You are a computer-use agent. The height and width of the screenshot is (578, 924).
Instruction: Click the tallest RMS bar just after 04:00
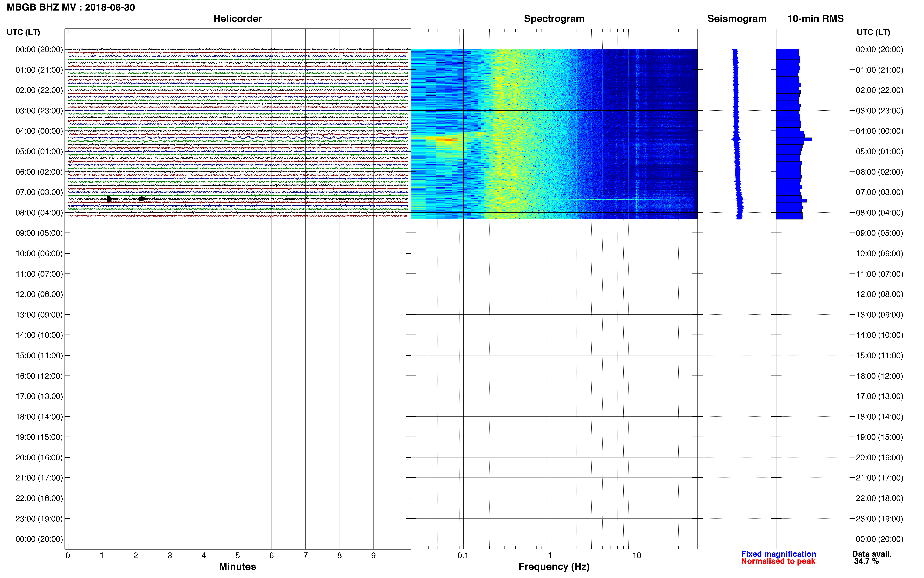(794, 139)
